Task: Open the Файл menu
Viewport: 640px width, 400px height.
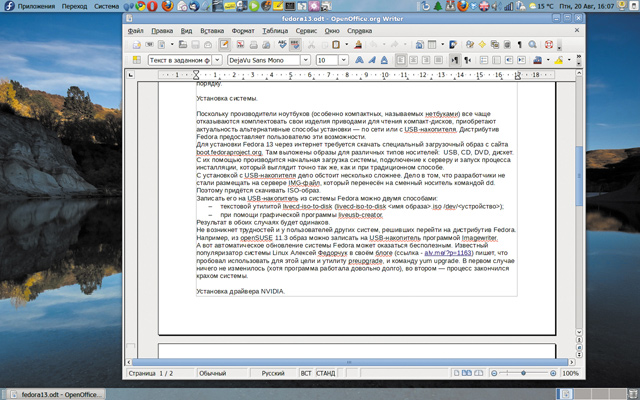Action: [135, 31]
